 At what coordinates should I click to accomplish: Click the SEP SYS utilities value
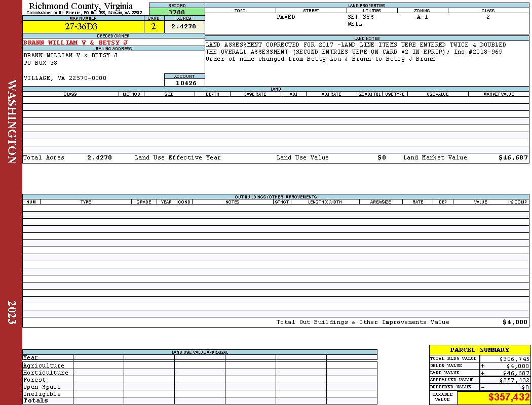click(x=361, y=17)
